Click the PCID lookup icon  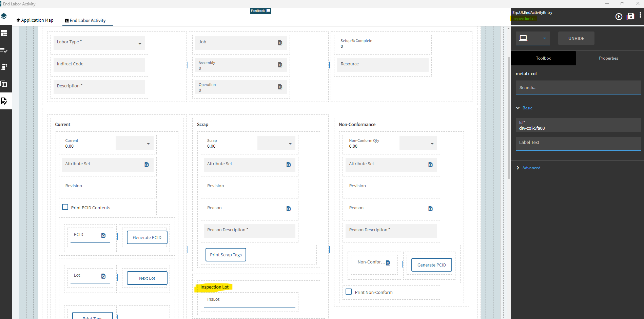103,236
